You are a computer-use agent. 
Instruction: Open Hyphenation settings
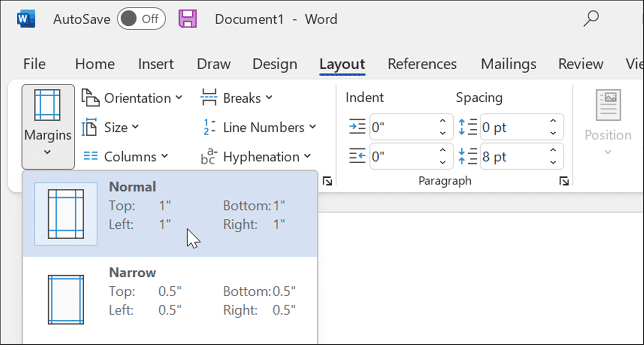point(260,156)
